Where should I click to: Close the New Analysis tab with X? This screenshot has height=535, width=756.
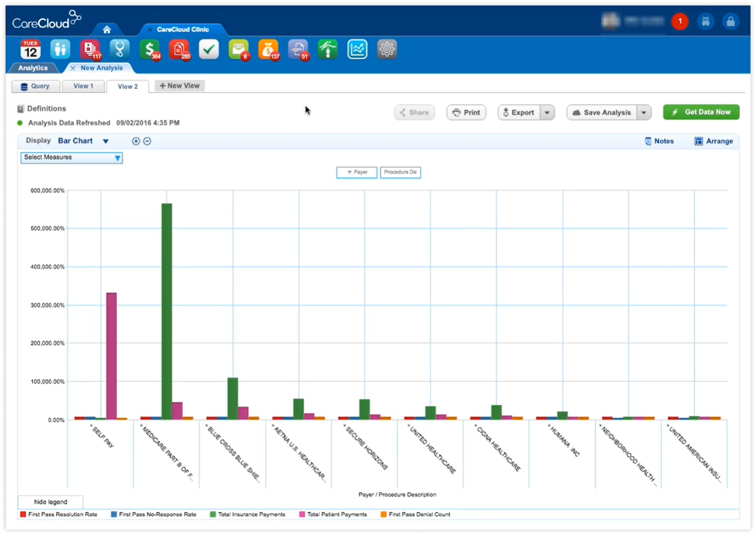point(73,68)
